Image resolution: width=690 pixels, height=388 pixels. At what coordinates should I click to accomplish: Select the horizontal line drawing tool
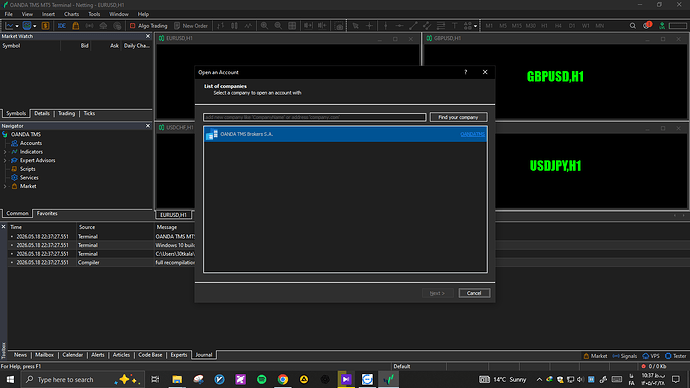pyautogui.click(x=399, y=26)
